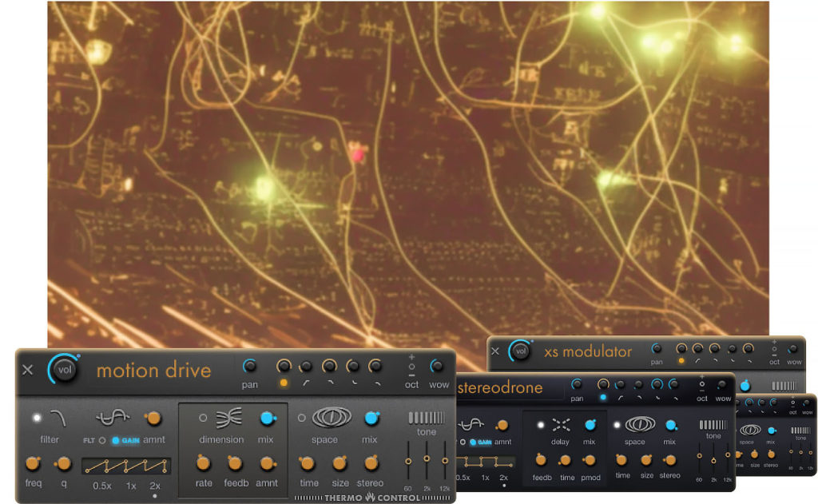Select the GAIN modulation target
The height and width of the screenshot is (504, 818).
tap(116, 440)
